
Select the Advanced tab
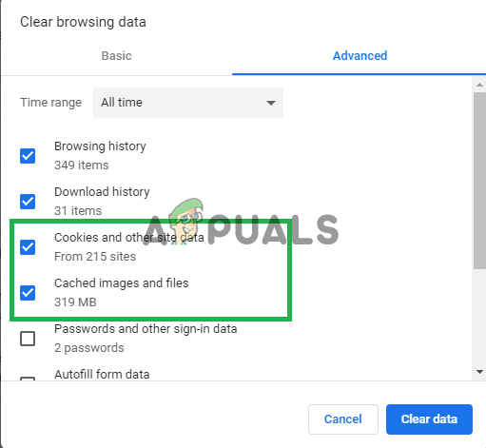tap(360, 56)
